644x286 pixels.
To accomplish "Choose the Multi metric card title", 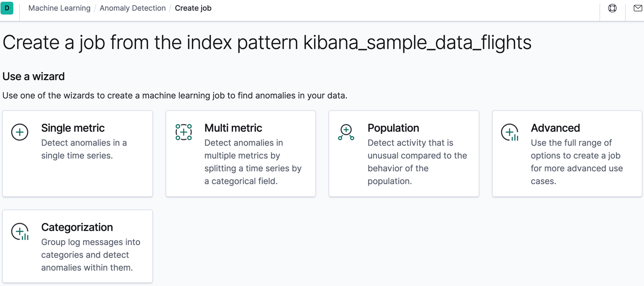I will 233,128.
